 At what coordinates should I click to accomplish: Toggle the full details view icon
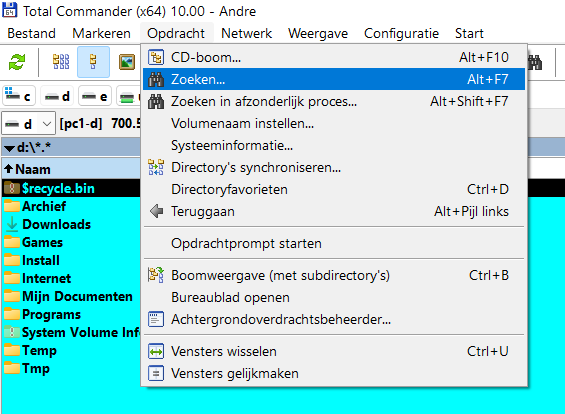(x=93, y=62)
